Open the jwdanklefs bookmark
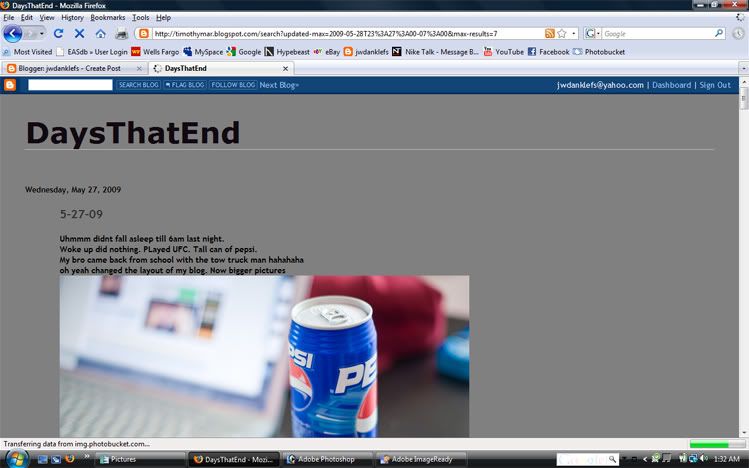 (x=366, y=52)
